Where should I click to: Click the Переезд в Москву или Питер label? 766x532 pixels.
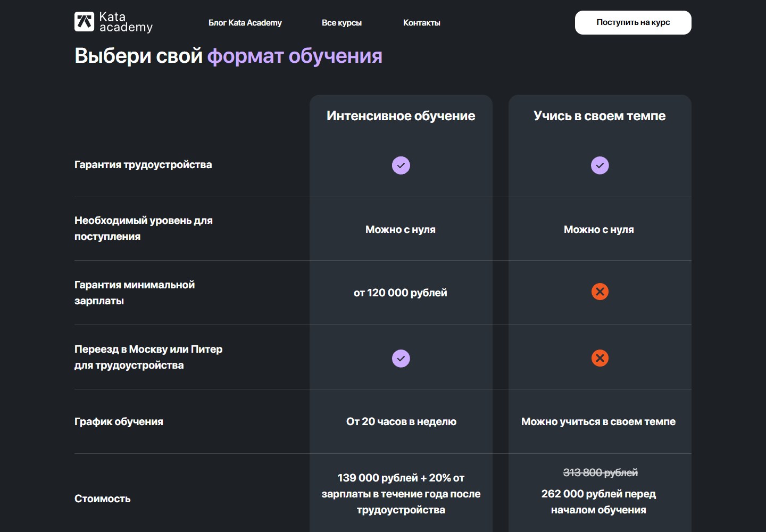[x=148, y=357]
